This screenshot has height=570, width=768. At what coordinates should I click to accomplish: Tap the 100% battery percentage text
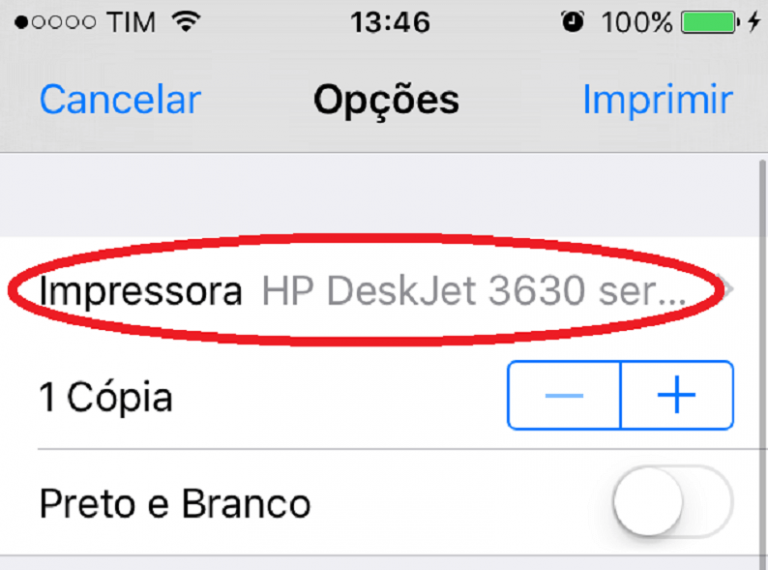click(x=637, y=23)
